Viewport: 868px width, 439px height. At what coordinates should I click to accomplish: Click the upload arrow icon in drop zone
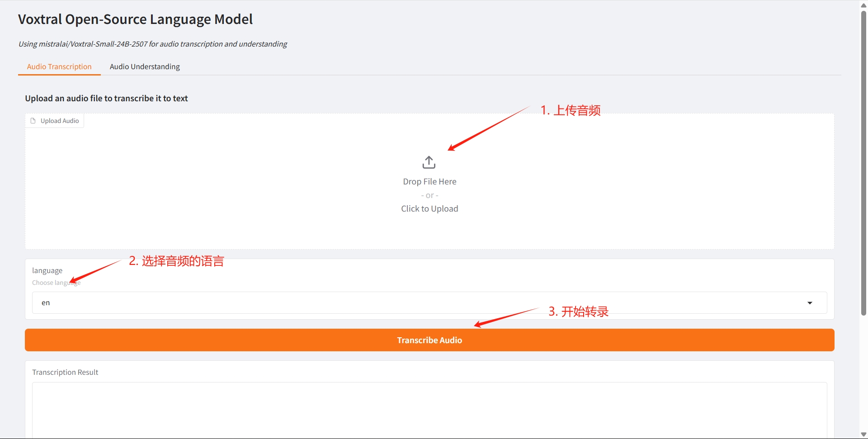(429, 162)
